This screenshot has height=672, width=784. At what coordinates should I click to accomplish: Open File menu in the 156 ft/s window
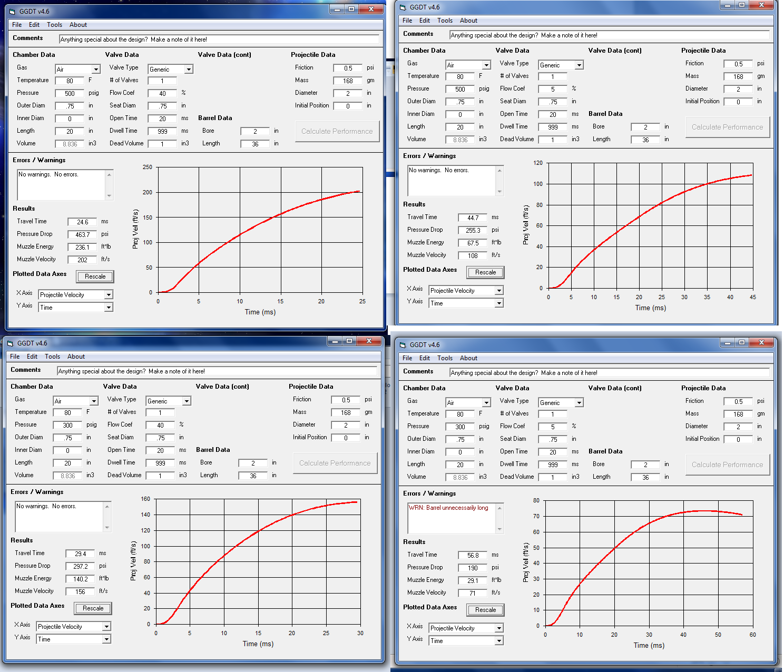[15, 357]
